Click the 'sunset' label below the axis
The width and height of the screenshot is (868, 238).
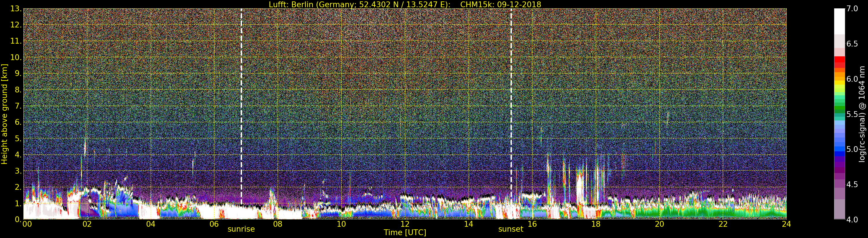click(511, 229)
